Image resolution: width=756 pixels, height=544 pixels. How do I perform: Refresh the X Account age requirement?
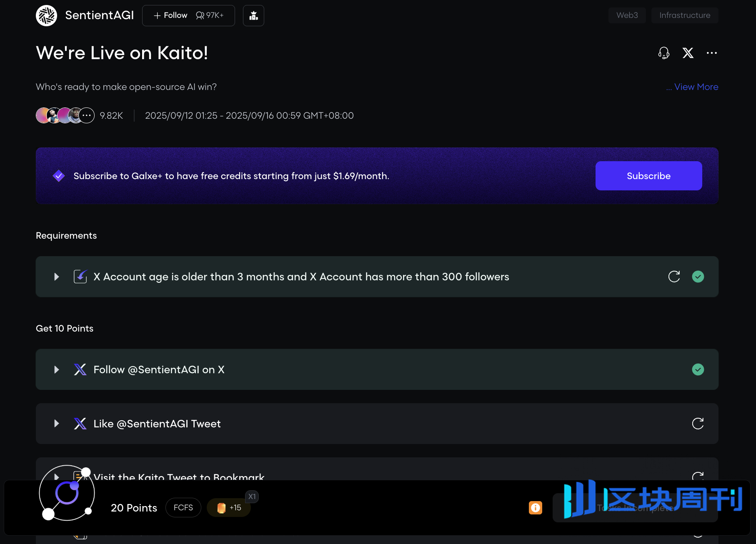point(674,277)
